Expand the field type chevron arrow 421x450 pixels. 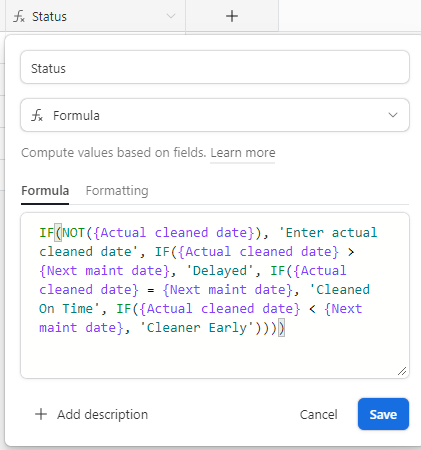click(393, 115)
